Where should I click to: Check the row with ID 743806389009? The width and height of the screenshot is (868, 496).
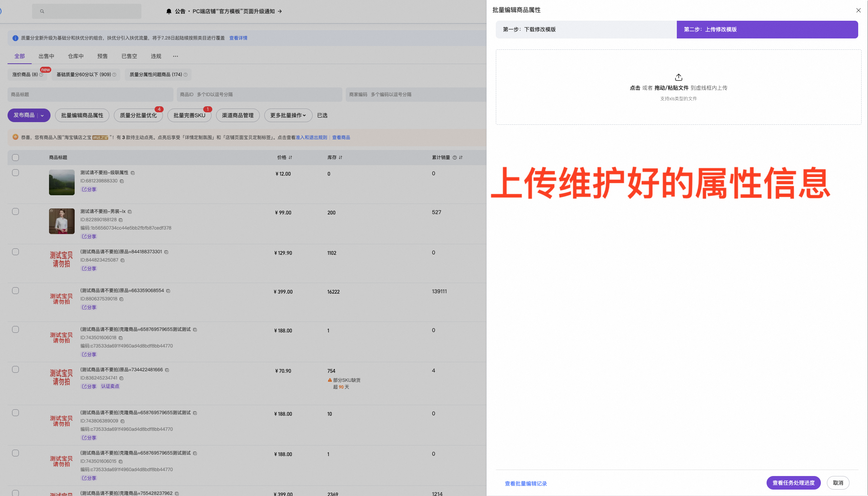15,413
